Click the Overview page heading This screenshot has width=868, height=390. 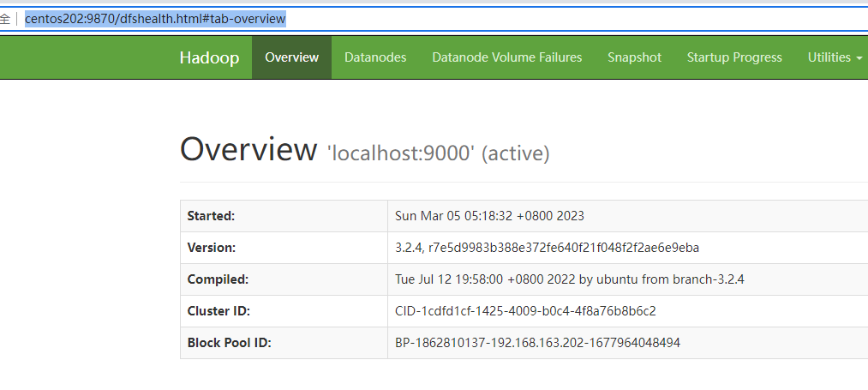[248, 149]
